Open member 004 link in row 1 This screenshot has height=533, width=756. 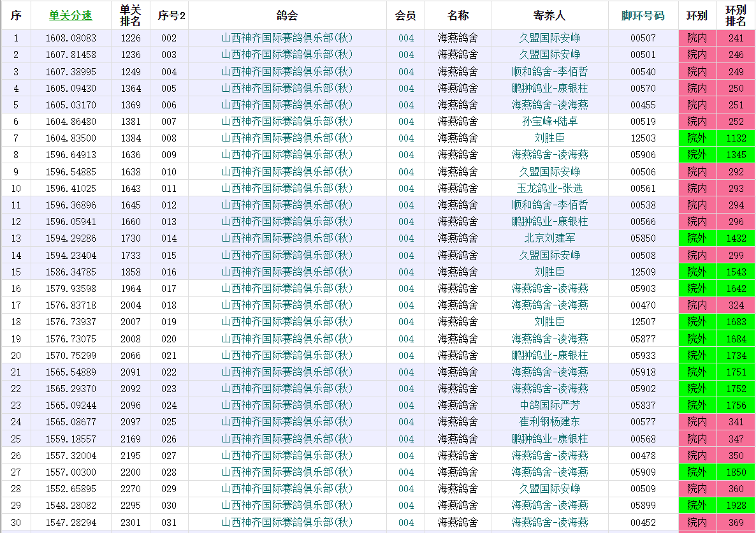point(406,38)
